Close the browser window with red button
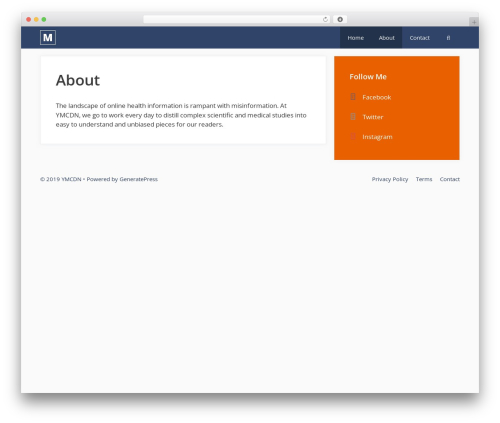 29,19
